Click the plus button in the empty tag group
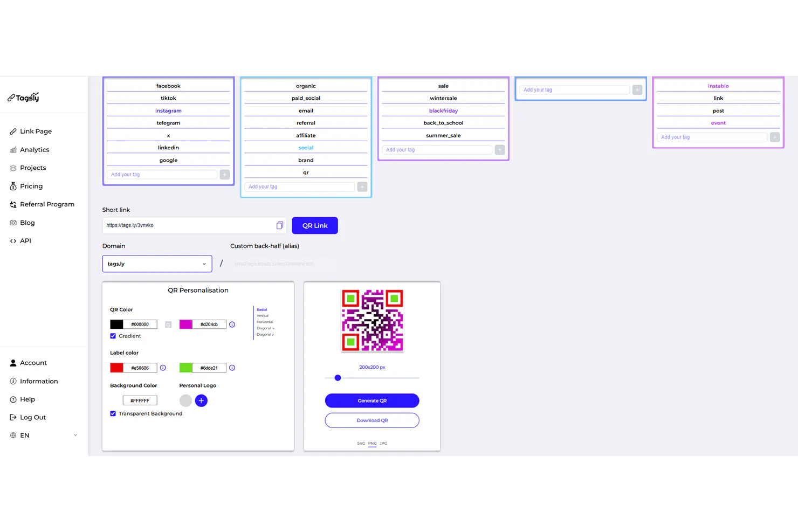798x532 pixels. [637, 90]
